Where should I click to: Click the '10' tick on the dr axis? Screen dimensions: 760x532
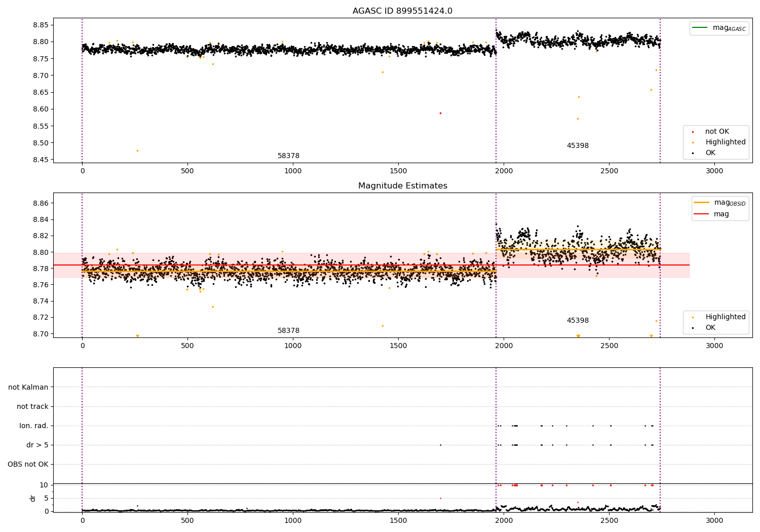44,485
